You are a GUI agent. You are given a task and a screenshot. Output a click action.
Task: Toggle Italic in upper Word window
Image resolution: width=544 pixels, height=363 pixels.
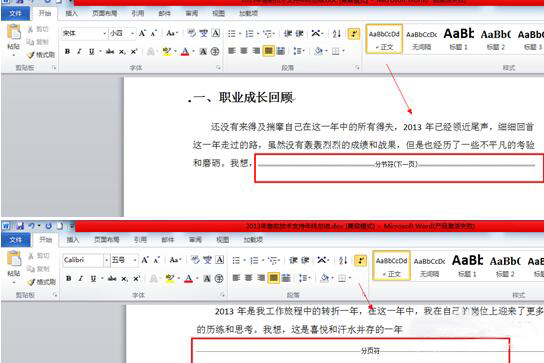tap(79, 52)
